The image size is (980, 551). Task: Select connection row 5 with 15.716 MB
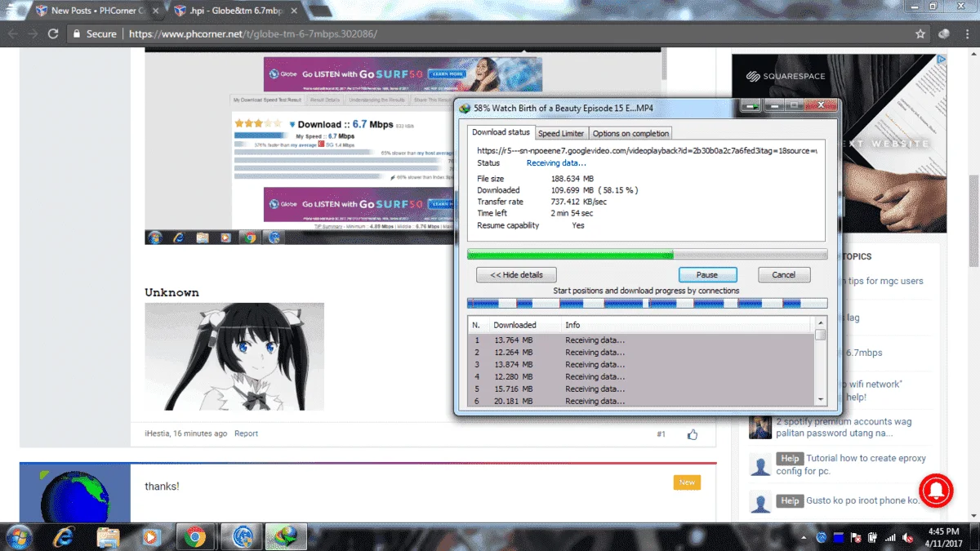640,389
